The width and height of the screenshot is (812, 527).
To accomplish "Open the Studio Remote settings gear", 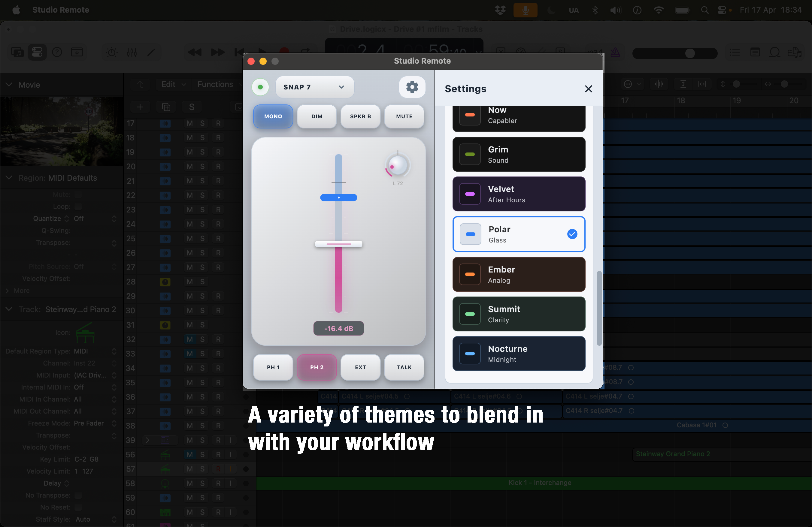I will (x=412, y=87).
